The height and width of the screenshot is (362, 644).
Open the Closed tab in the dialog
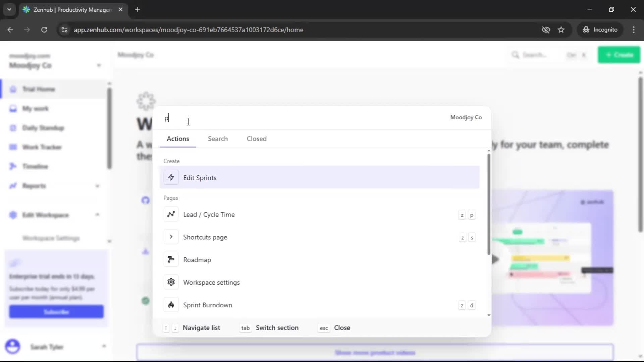point(256,138)
